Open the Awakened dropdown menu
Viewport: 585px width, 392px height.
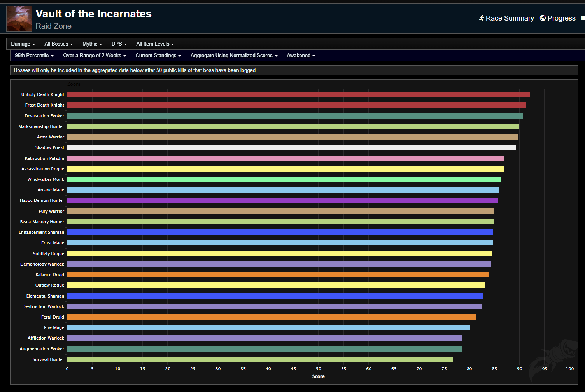(x=301, y=56)
